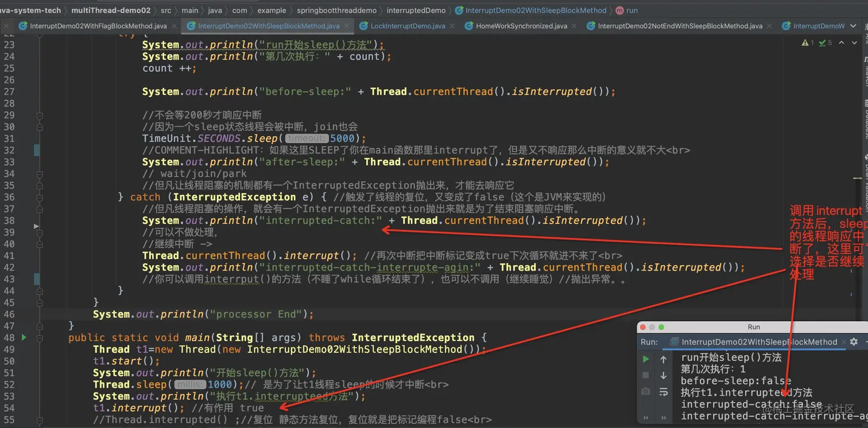The width and height of the screenshot is (868, 428).
Task: Close the InterruptDemo02NotEndWithSleepBlockMethod.java tab
Action: coord(770,26)
